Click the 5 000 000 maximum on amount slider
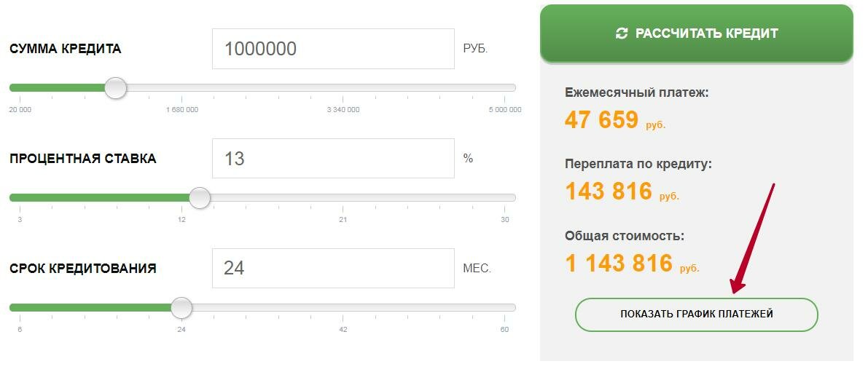 pyautogui.click(x=504, y=88)
